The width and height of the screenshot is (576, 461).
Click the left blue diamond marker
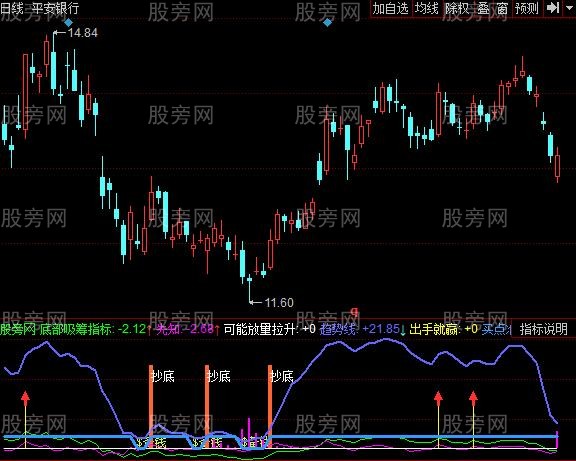click(x=69, y=23)
